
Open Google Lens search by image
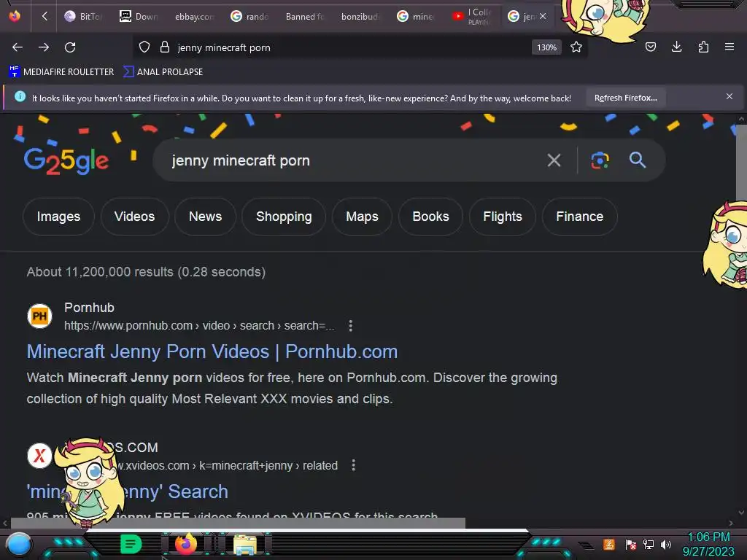click(x=600, y=160)
